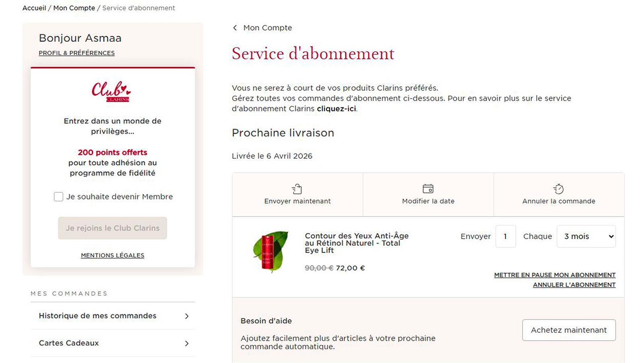This screenshot has height=363, width=644.
Task: Open Historique de mes commandes via its arrow
Action: (186, 317)
